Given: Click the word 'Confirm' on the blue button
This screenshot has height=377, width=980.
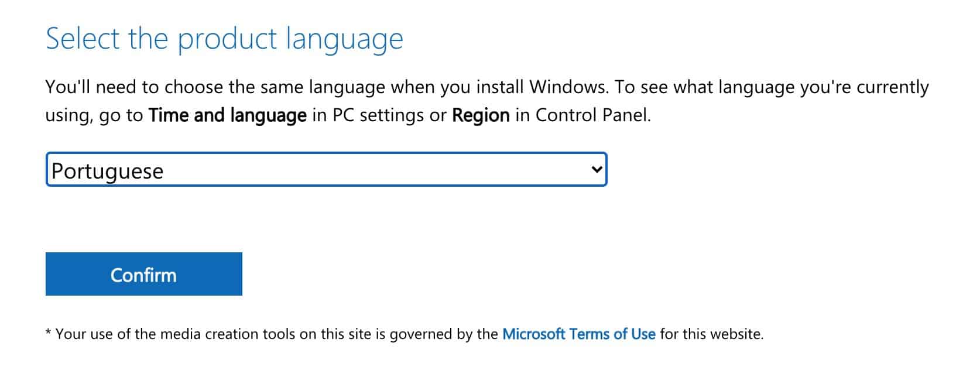Looking at the screenshot, I should click(x=143, y=275).
